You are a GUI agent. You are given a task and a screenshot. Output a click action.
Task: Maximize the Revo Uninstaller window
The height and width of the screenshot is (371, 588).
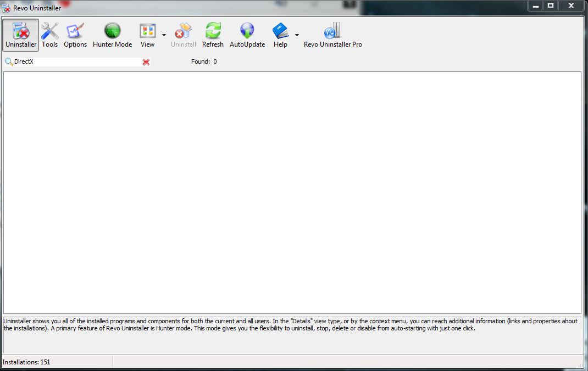click(551, 5)
